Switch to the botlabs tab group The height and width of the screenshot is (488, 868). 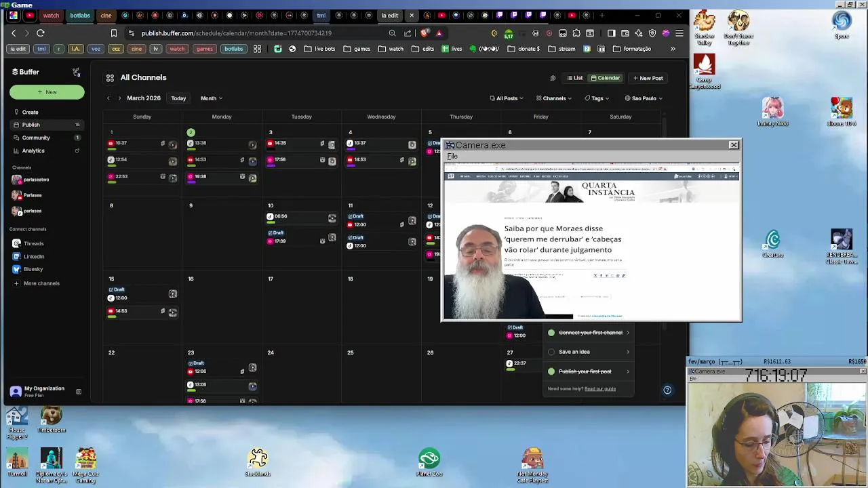pos(80,15)
